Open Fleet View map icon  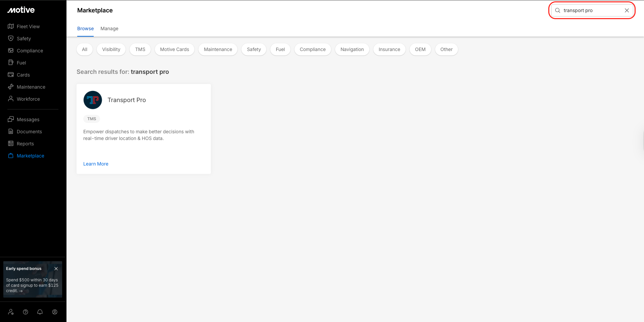coord(11,26)
